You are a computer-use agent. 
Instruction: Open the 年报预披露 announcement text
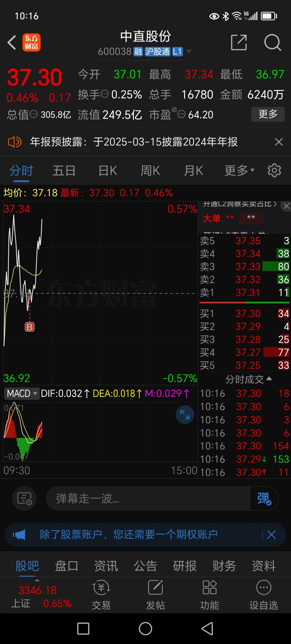click(x=134, y=142)
